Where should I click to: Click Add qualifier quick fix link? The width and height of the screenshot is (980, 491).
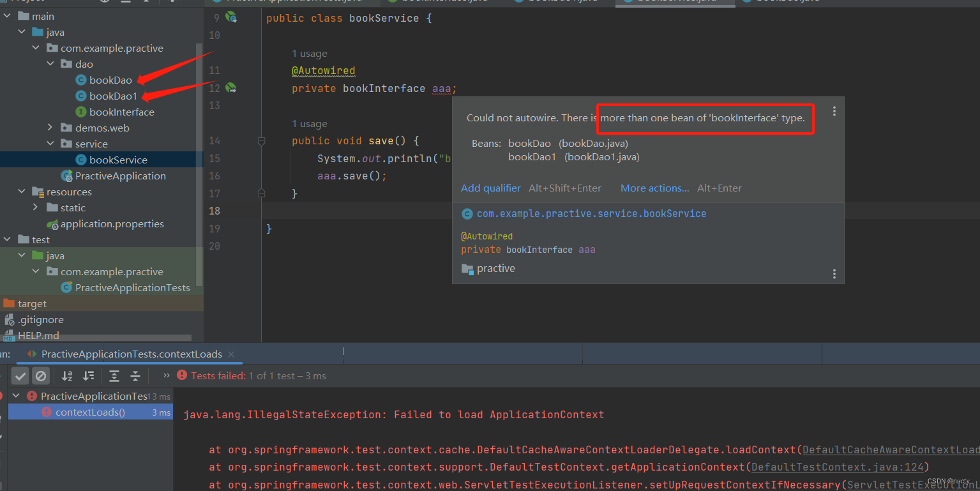point(491,188)
